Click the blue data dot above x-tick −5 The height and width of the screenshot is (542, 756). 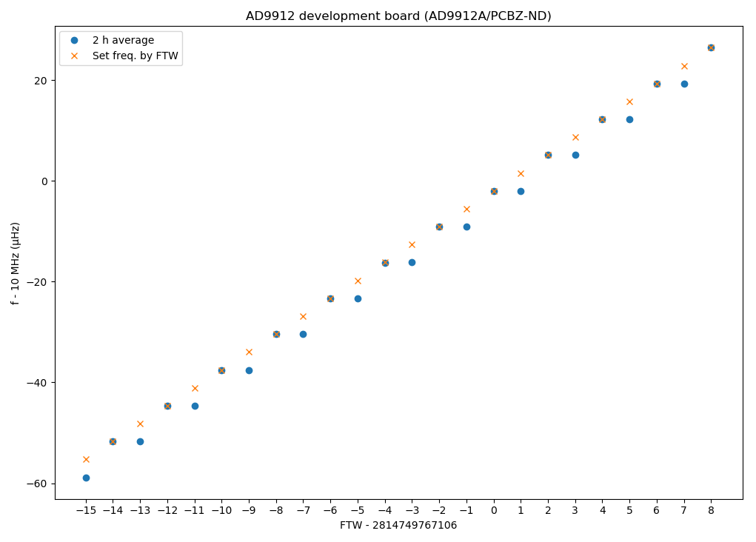tap(358, 299)
